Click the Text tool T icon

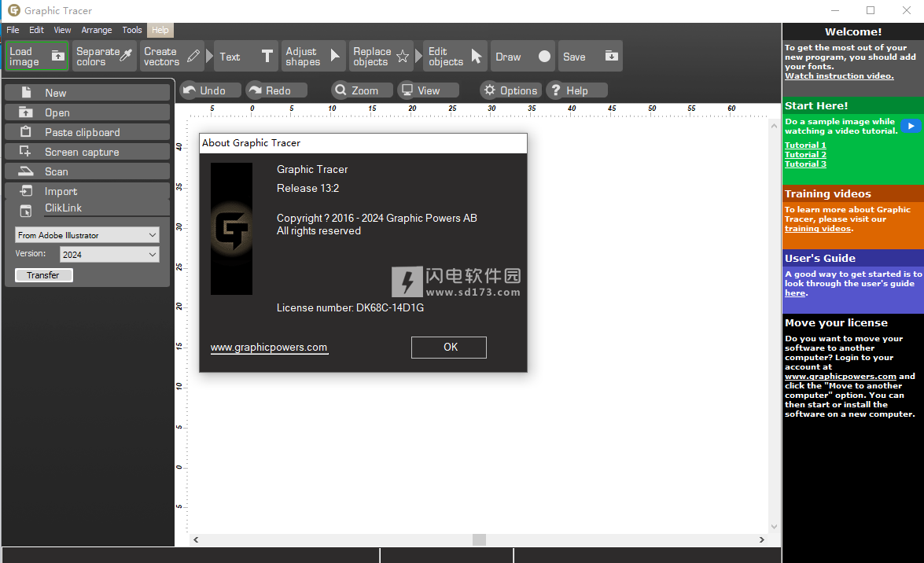[267, 56]
